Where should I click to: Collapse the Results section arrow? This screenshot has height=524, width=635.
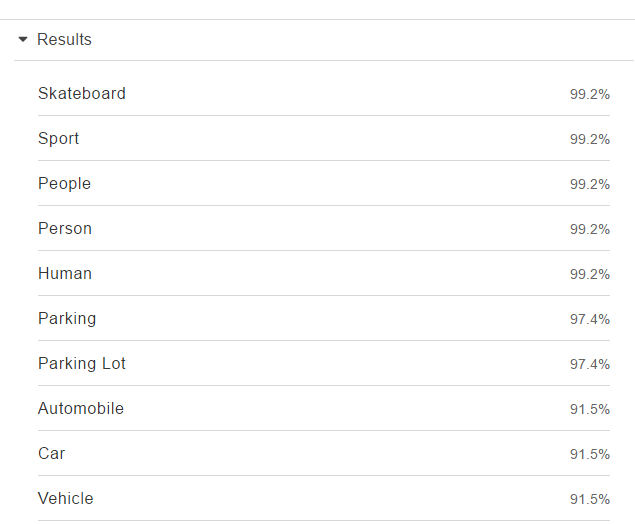23,39
